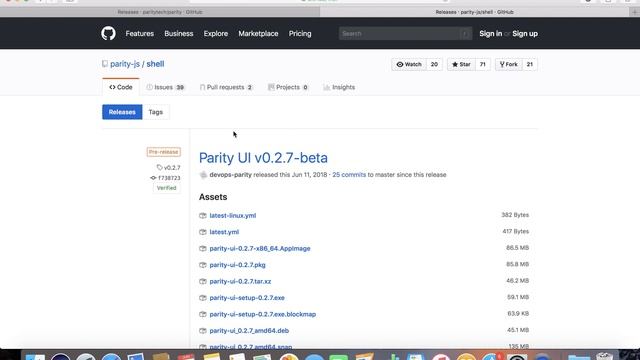Click package icon beside the amd64.deb file

tap(203, 331)
